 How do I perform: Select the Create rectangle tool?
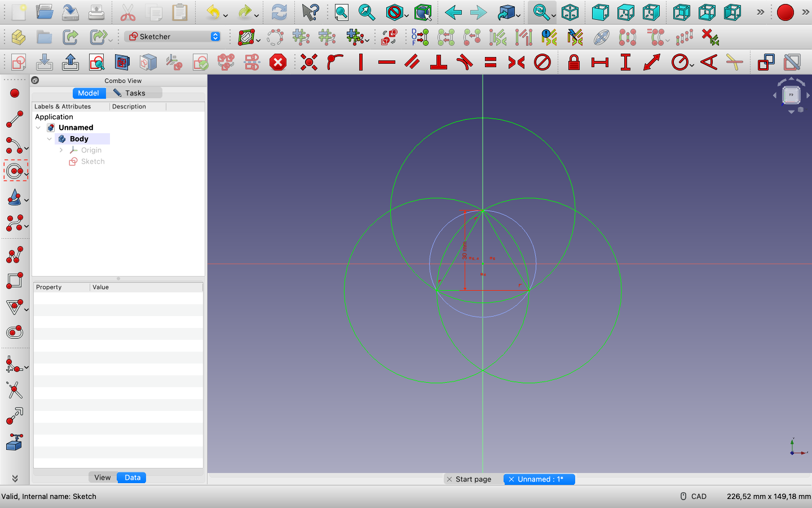coord(15,281)
